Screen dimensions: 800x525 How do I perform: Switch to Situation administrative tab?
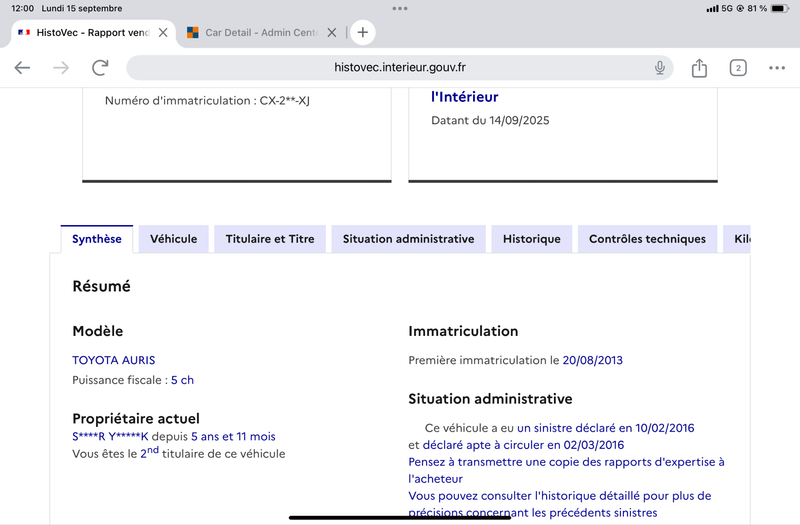tap(408, 239)
